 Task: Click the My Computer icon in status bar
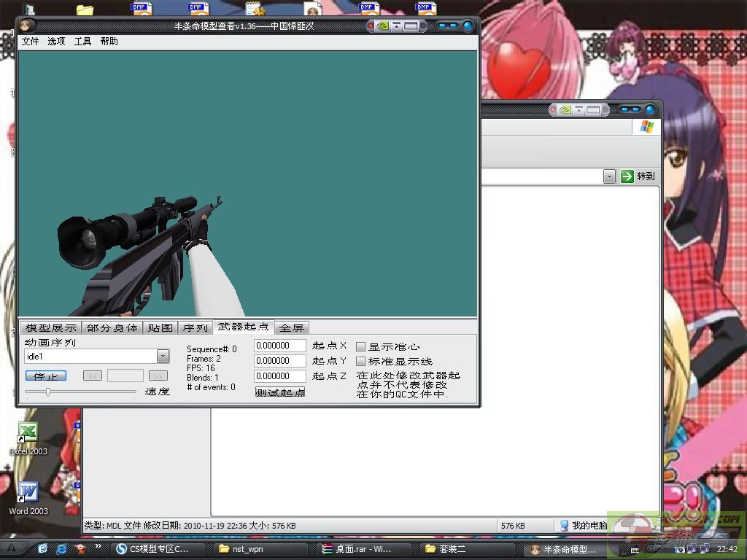[565, 526]
